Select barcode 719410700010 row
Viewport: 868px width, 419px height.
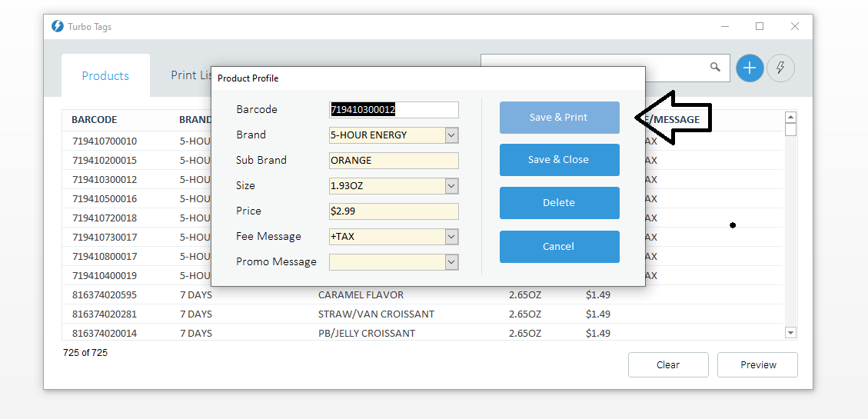coord(104,141)
